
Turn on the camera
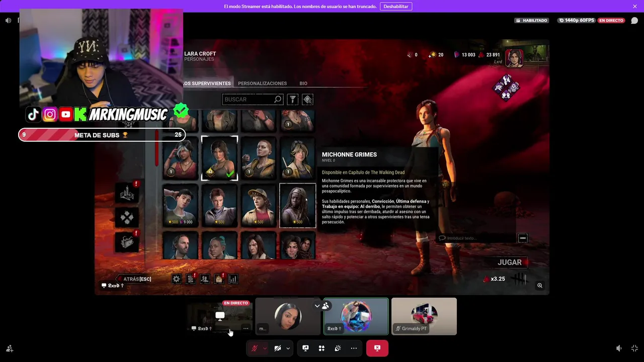pos(277,348)
